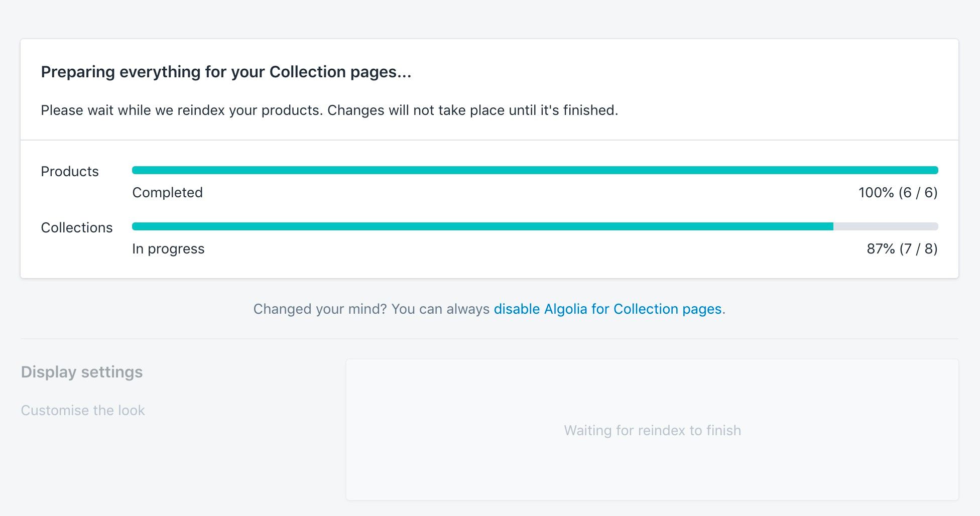Select the In progress status label
The height and width of the screenshot is (516, 980).
click(x=168, y=248)
